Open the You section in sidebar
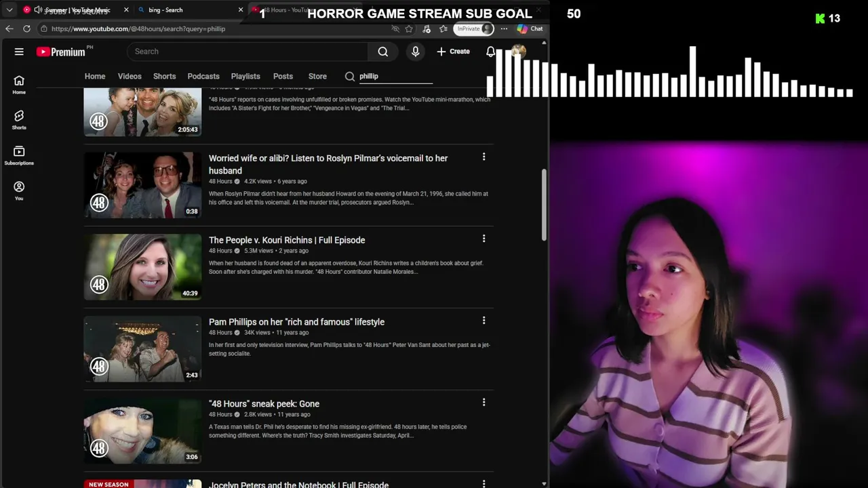The image size is (868, 488). [x=19, y=190]
